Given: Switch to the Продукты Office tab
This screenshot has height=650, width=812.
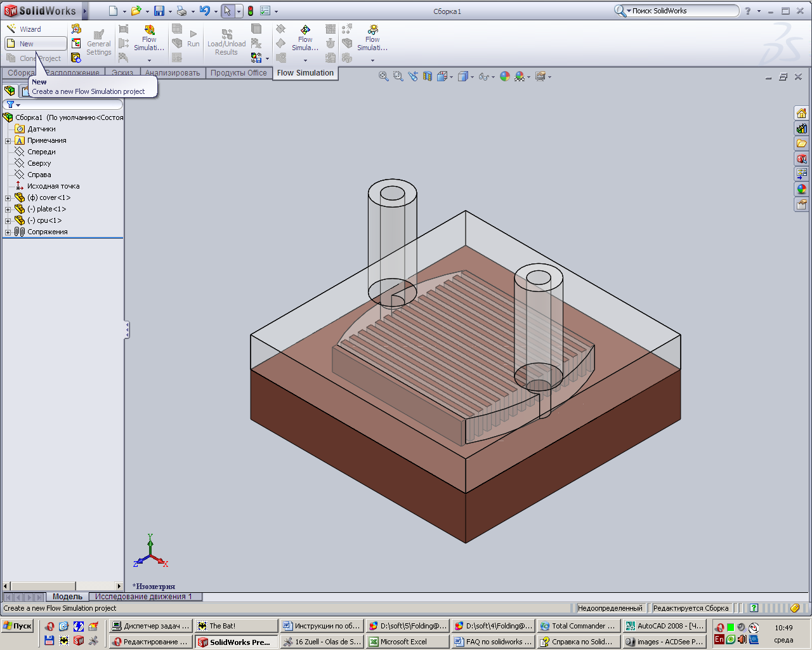Looking at the screenshot, I should pyautogui.click(x=239, y=73).
